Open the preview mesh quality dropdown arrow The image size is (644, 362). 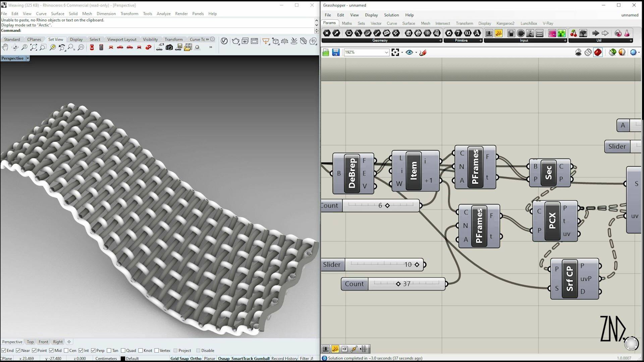tap(639, 52)
